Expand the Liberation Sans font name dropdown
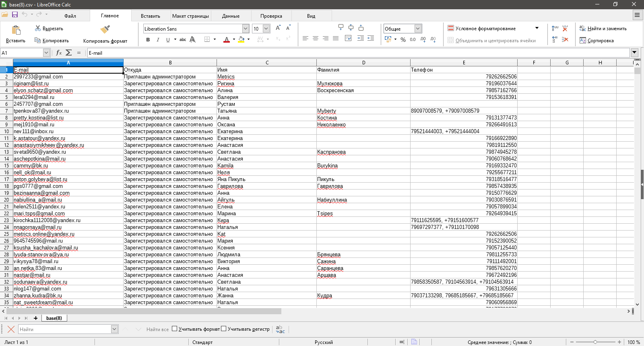This screenshot has height=346, width=644. tap(246, 29)
